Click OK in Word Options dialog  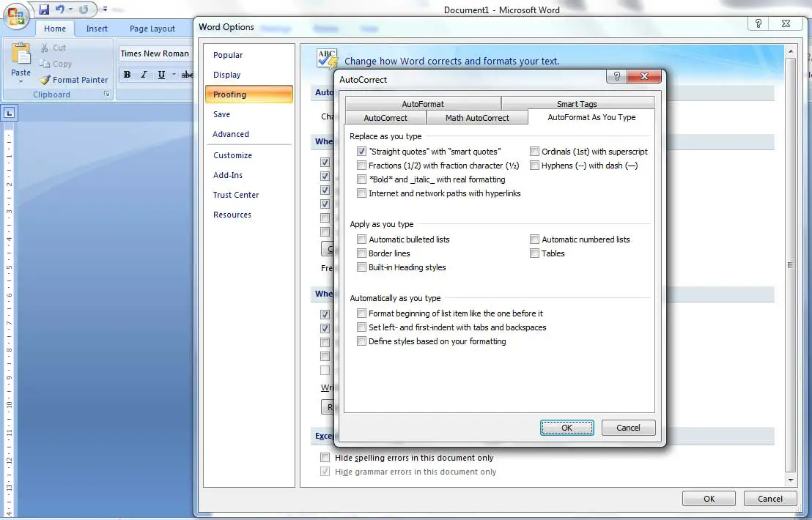709,499
